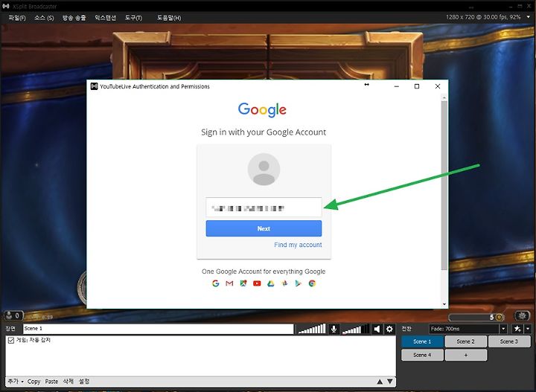The height and width of the screenshot is (392, 536).
Task: Edit the Scene 1 name field
Action: [159, 329]
